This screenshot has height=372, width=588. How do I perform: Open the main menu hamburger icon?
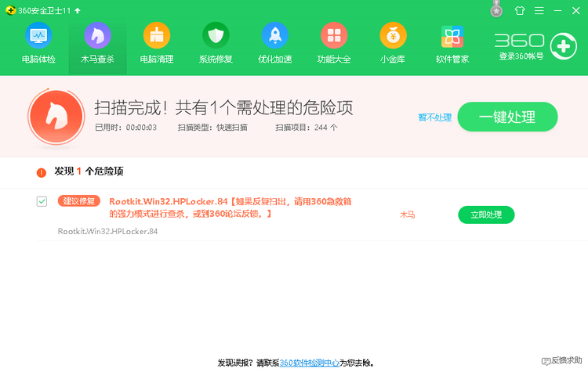pos(539,10)
